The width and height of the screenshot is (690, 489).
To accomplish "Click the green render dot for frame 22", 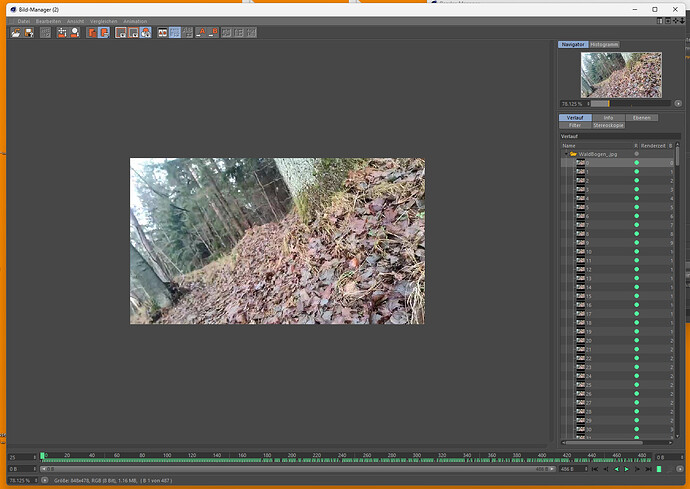I will 636,358.
